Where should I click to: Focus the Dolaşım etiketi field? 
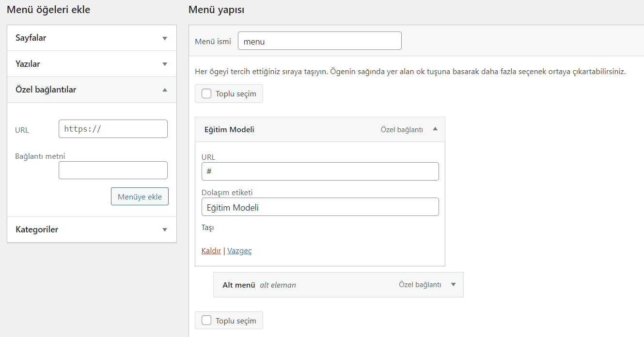pos(320,207)
